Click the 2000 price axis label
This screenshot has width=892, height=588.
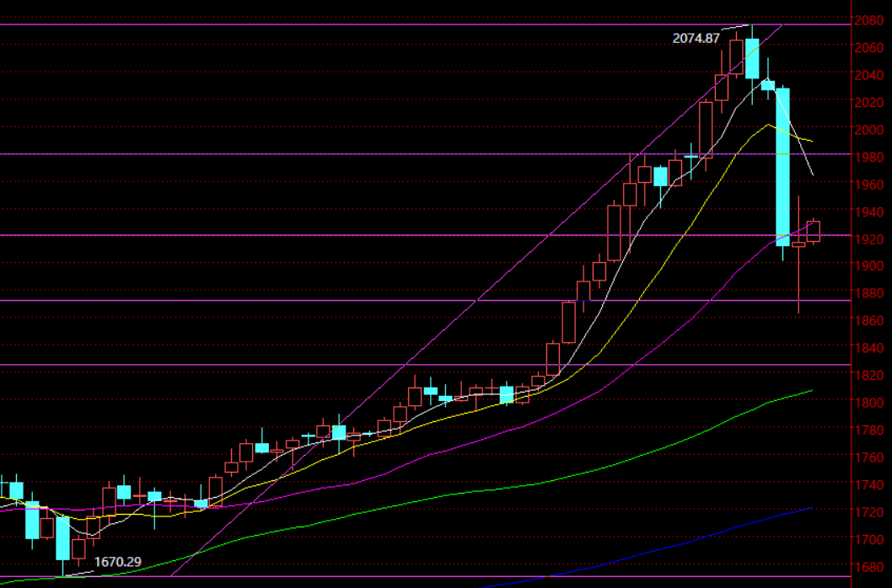coord(869,130)
